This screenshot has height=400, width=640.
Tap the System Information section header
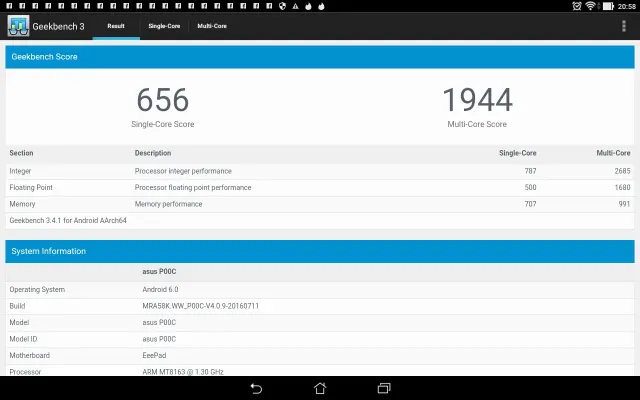click(320, 251)
